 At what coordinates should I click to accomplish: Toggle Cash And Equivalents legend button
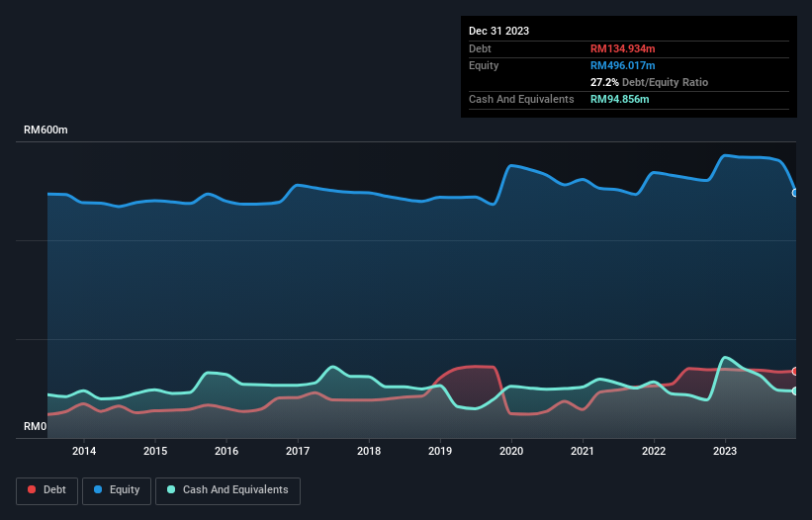[227, 490]
